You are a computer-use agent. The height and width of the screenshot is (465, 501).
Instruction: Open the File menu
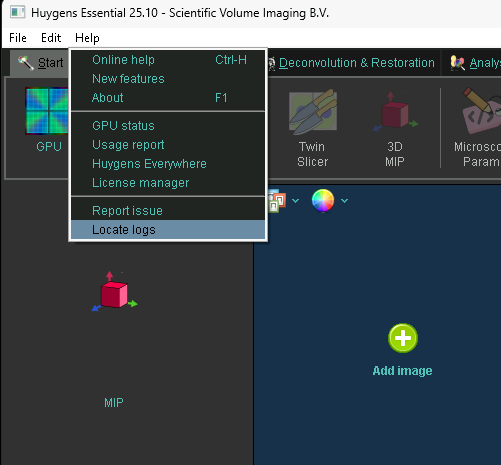click(18, 38)
